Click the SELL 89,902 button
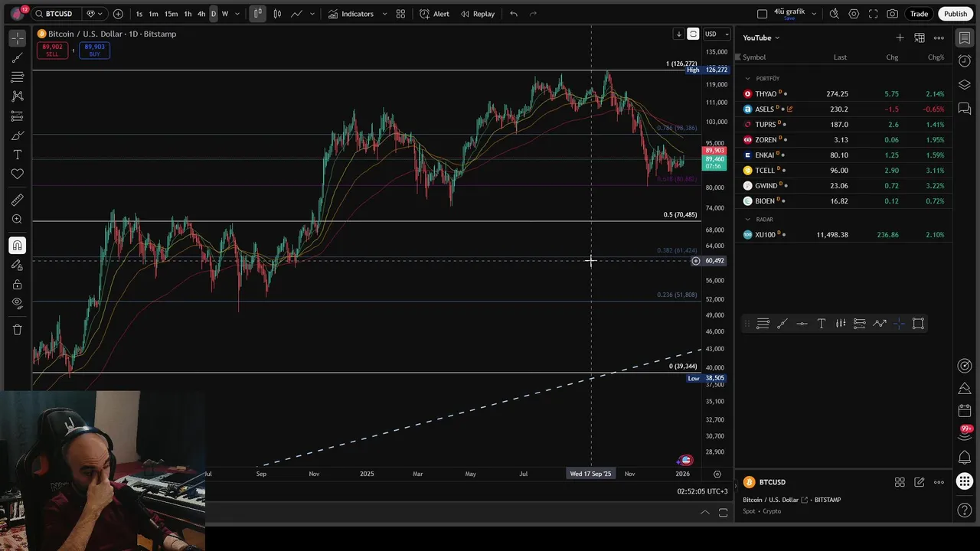Image resolution: width=980 pixels, height=551 pixels. pyautogui.click(x=52, y=51)
